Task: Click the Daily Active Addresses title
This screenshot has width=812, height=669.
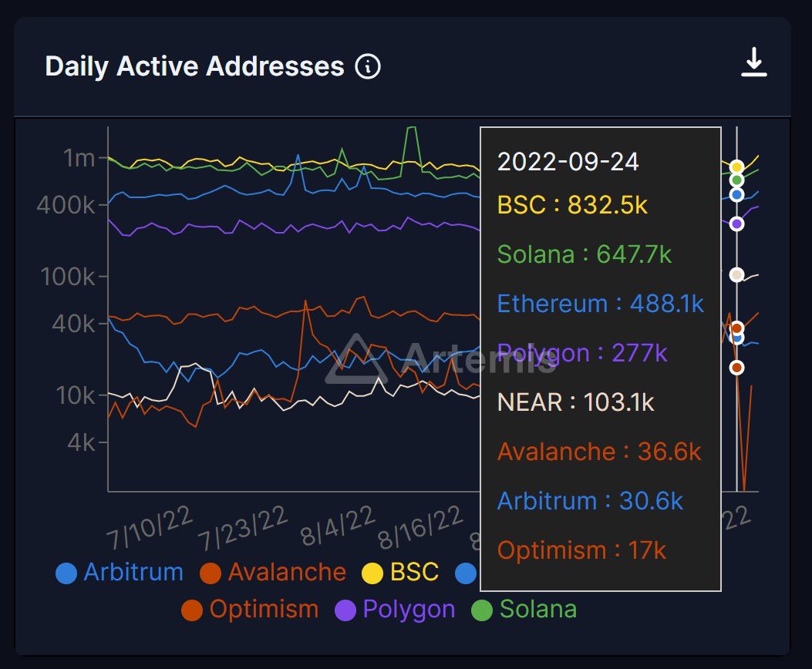Action: click(x=195, y=66)
